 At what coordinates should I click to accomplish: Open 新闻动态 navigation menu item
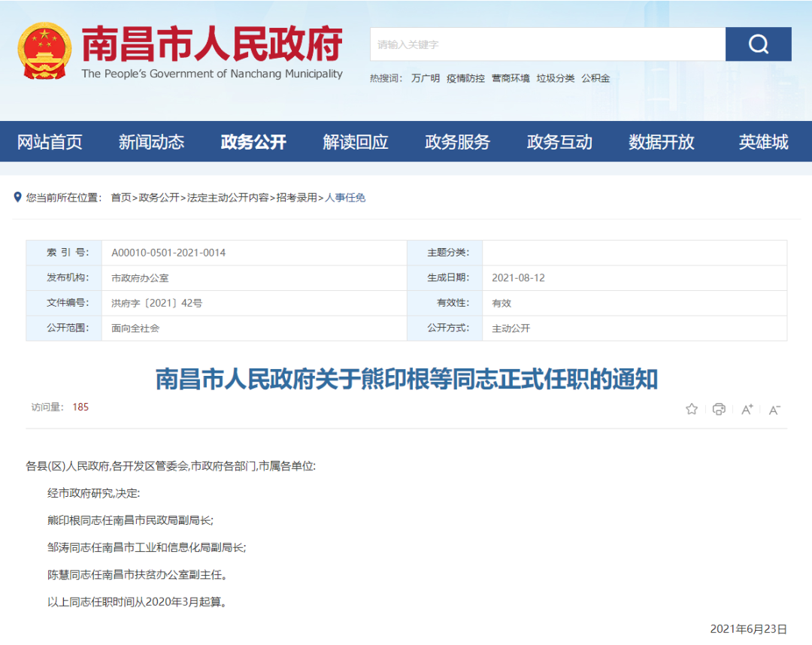click(x=151, y=142)
